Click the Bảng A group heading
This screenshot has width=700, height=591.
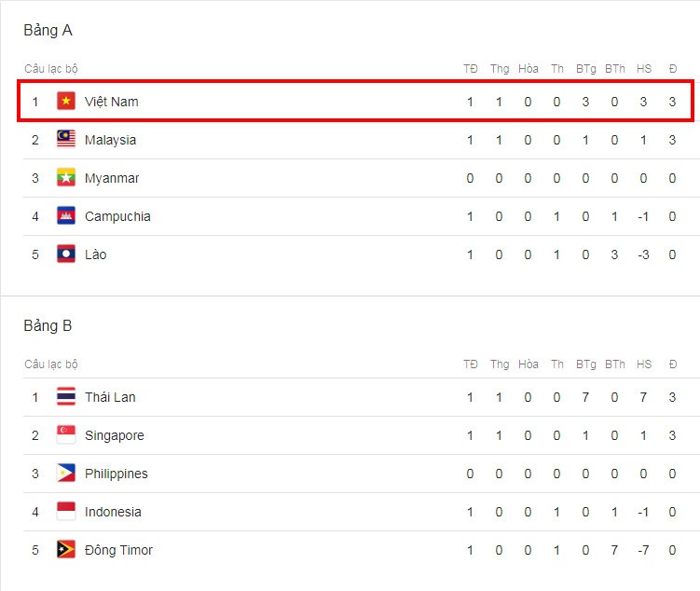48,31
